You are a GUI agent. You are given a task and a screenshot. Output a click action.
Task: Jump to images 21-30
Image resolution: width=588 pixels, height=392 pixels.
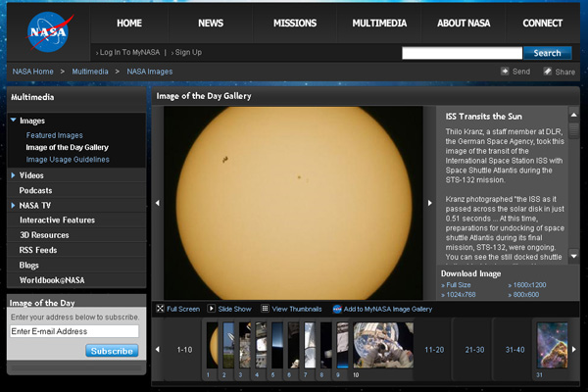tap(474, 350)
